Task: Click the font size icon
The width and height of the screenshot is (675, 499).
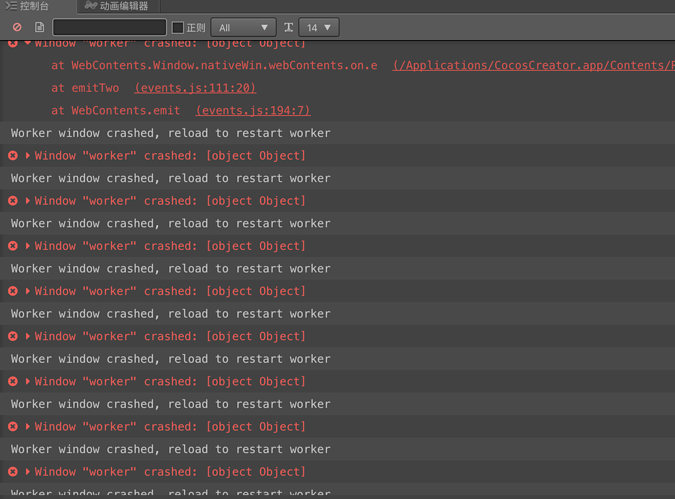Action: (x=288, y=28)
